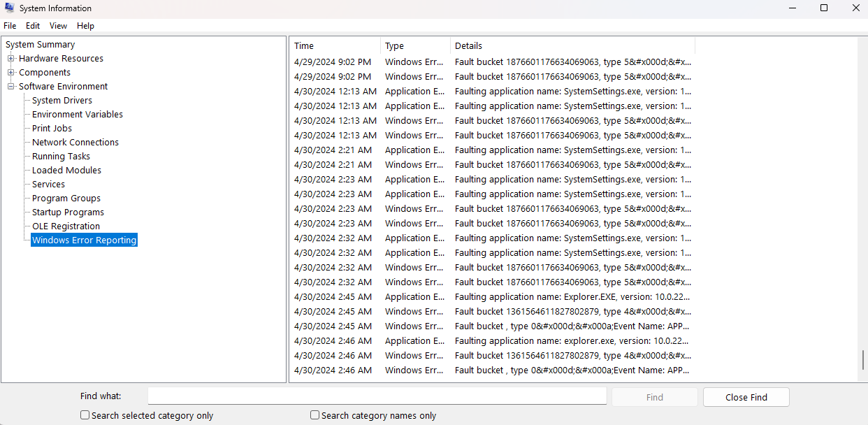Open OLE Registration category
Screen dimensions: 868x425
[x=66, y=226]
